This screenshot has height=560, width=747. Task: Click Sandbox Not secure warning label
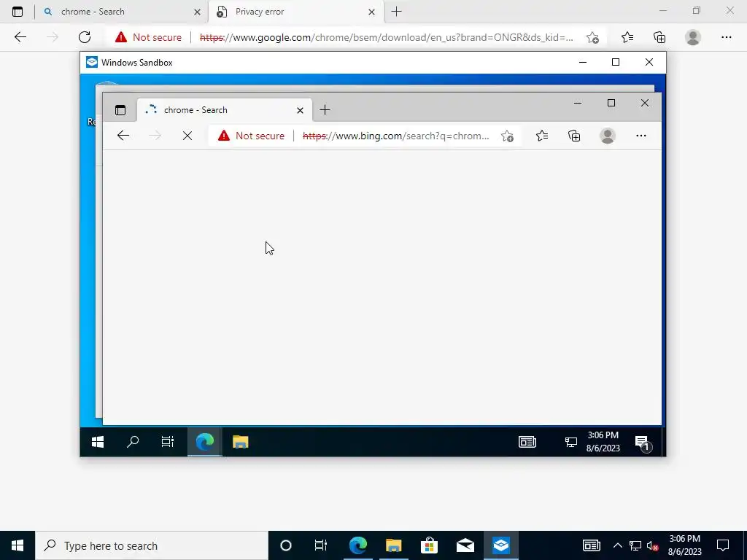click(x=260, y=136)
